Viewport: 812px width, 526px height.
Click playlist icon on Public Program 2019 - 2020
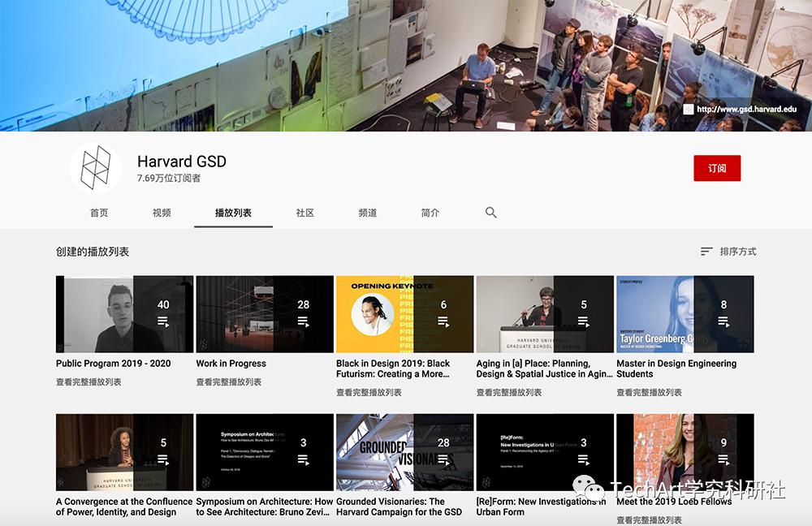[x=163, y=322]
